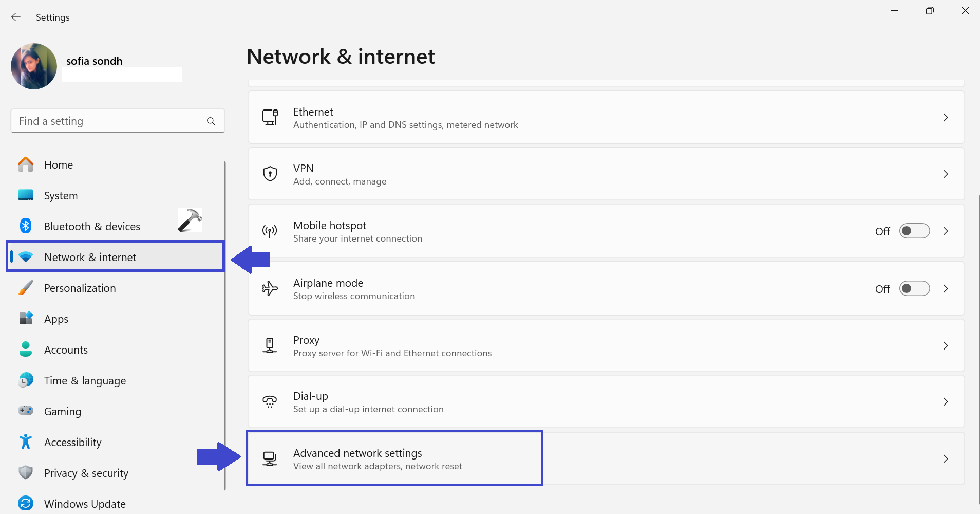The width and height of the screenshot is (980, 514).
Task: Click the Privacy & security shield icon
Action: pos(26,472)
